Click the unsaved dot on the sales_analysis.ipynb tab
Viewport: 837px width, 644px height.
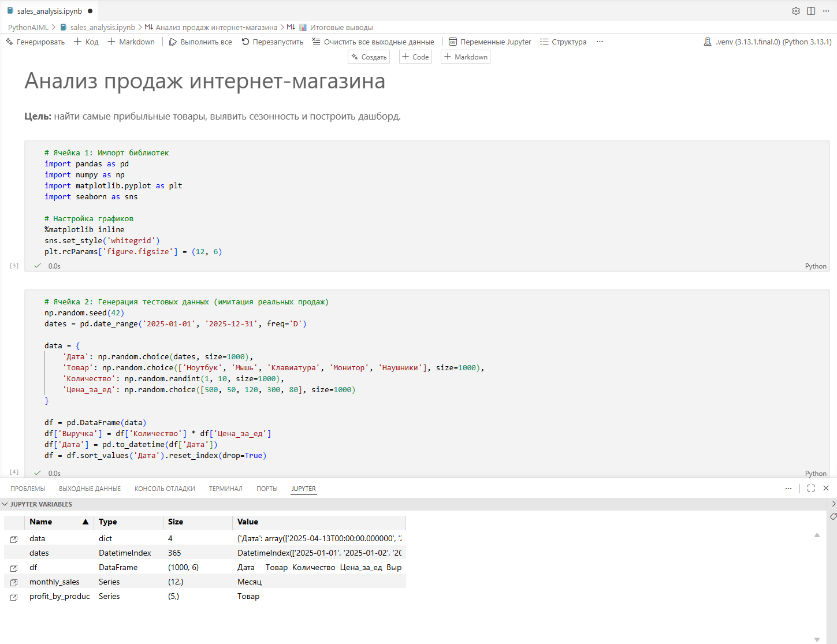[x=90, y=11]
